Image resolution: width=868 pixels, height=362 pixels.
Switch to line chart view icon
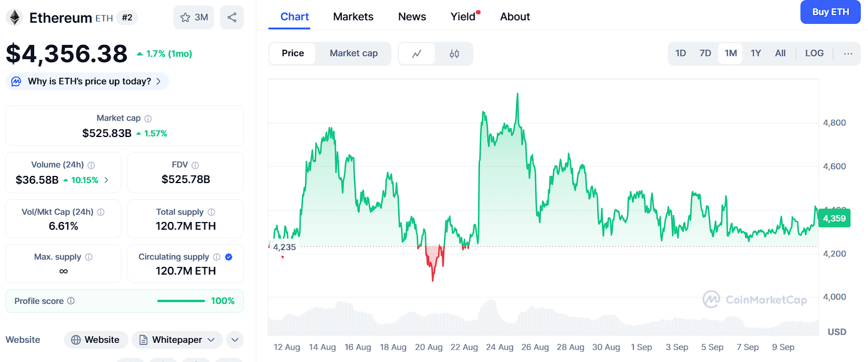click(417, 54)
